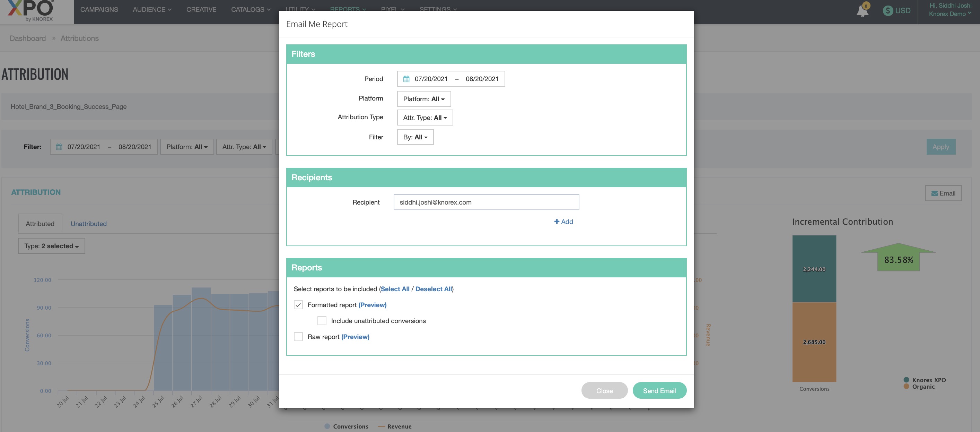Click the envelope Email button icon
The image size is (980, 432).
point(934,193)
